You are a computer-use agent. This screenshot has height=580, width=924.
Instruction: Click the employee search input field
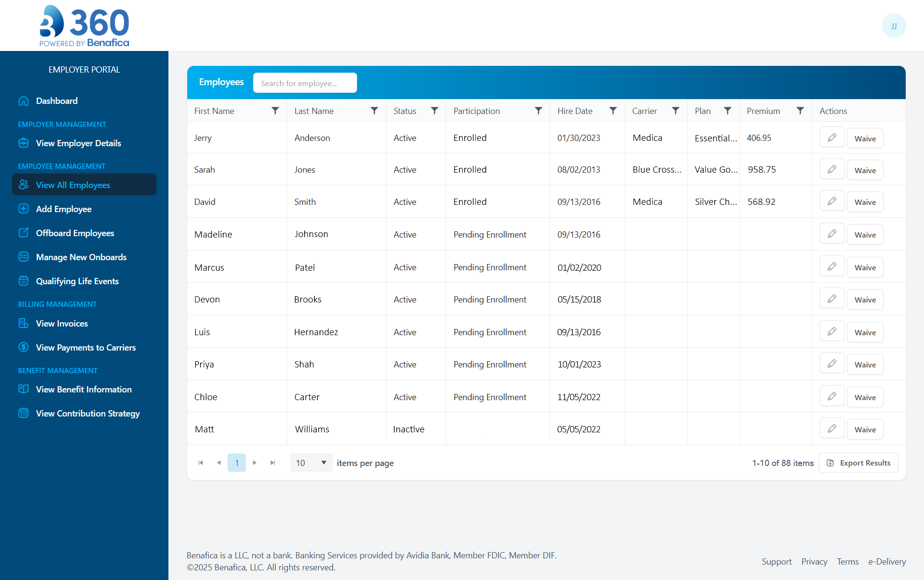[305, 83]
